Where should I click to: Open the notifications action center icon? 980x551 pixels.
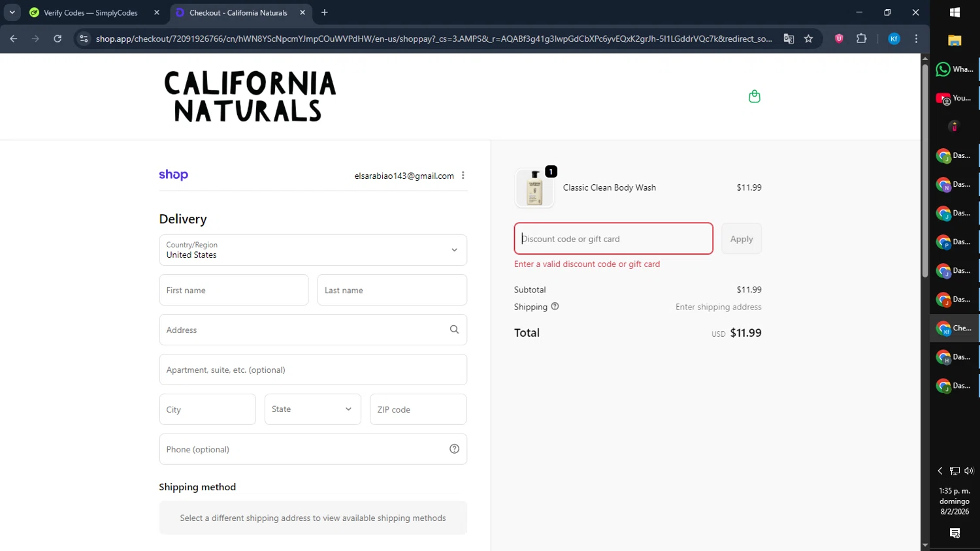[955, 533]
